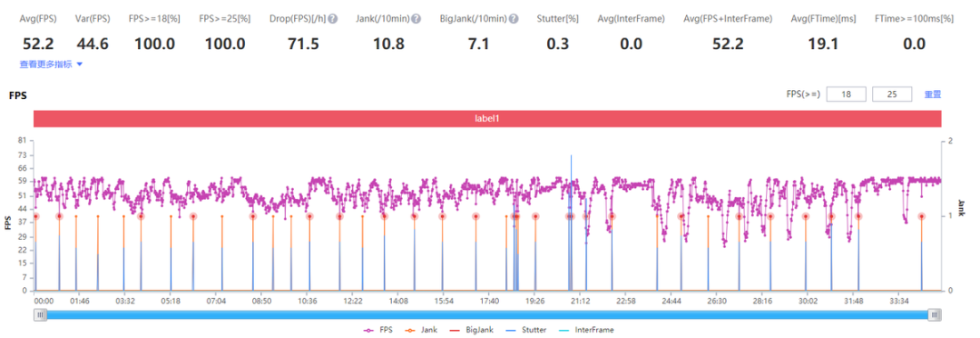980x338 pixels.
Task: Click the Jank value 10.8
Action: (388, 44)
